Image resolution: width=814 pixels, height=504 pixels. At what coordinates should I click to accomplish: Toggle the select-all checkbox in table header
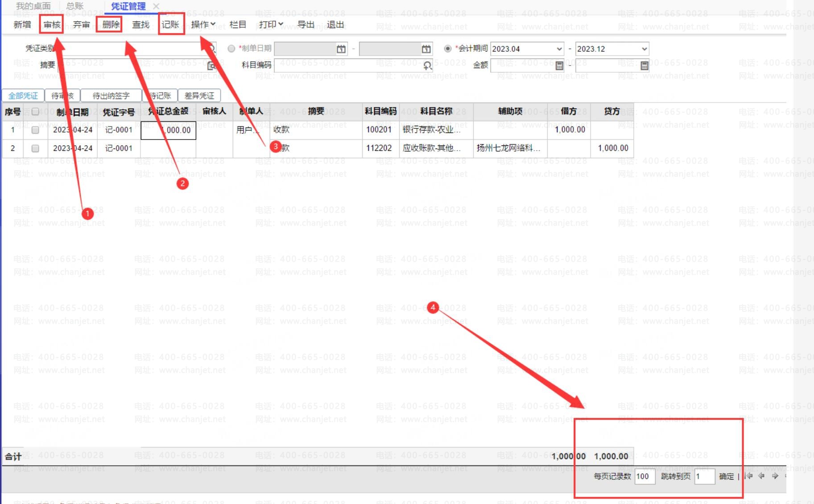(x=35, y=112)
